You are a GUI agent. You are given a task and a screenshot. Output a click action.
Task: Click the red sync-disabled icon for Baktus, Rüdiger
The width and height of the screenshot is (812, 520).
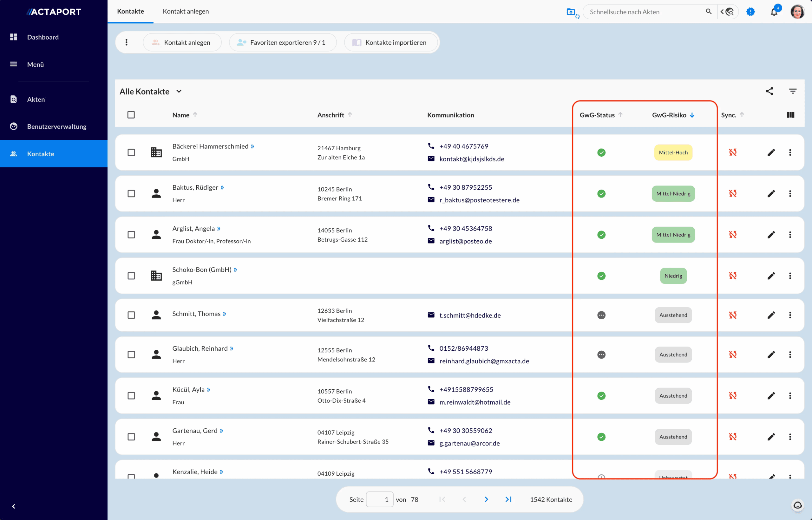(x=733, y=193)
